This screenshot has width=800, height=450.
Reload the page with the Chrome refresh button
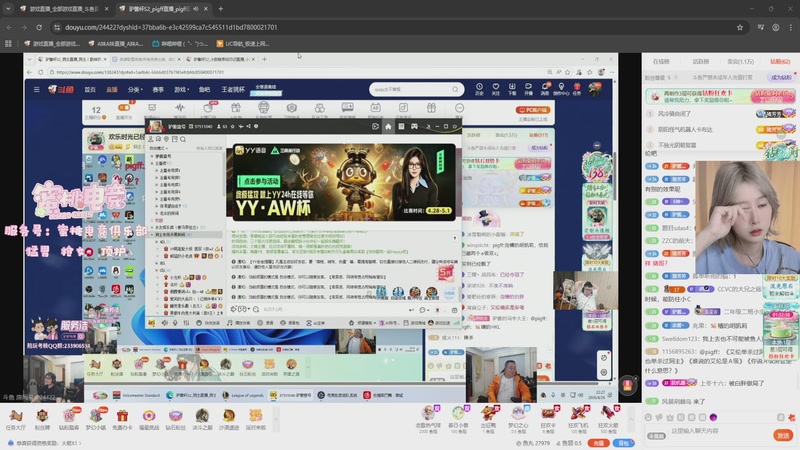39,27
